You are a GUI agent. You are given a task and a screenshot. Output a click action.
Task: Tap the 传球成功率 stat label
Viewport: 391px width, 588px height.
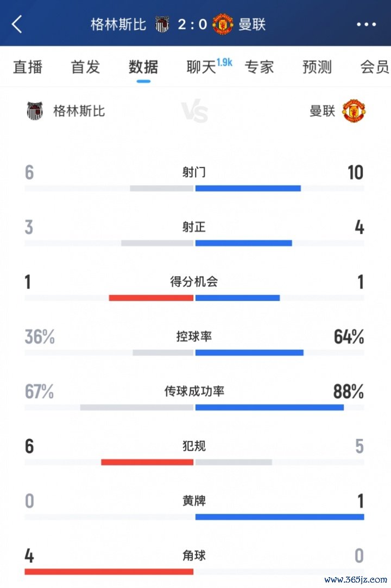pyautogui.click(x=194, y=391)
